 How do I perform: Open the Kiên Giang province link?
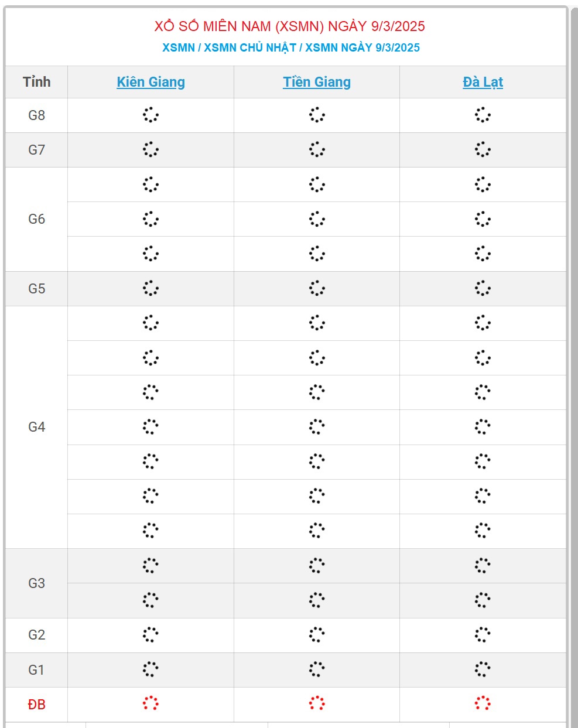(x=151, y=82)
